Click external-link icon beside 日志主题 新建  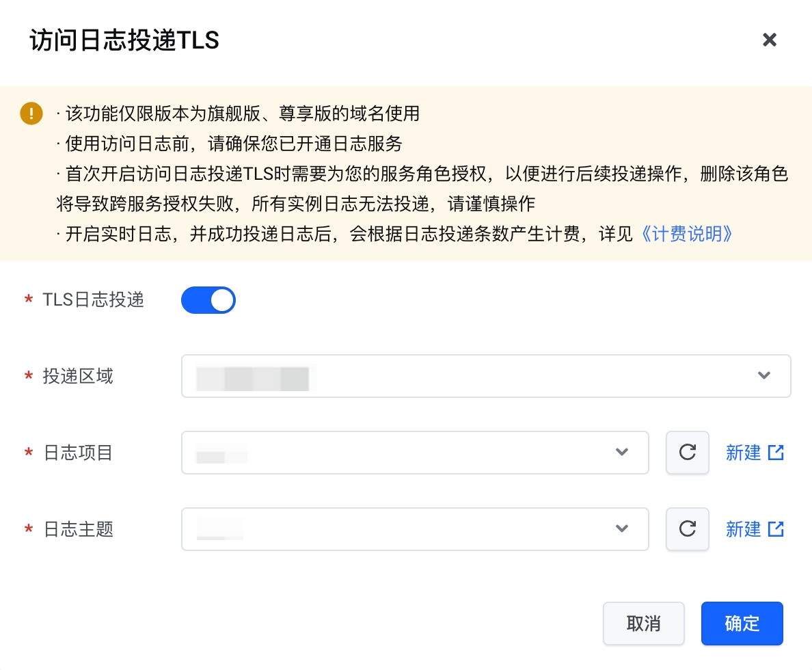(x=776, y=529)
